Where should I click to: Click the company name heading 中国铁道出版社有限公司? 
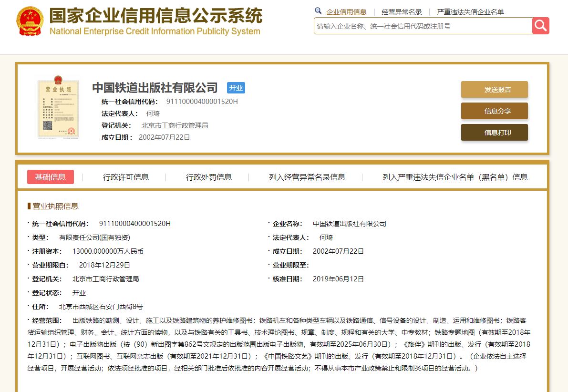[x=155, y=88]
